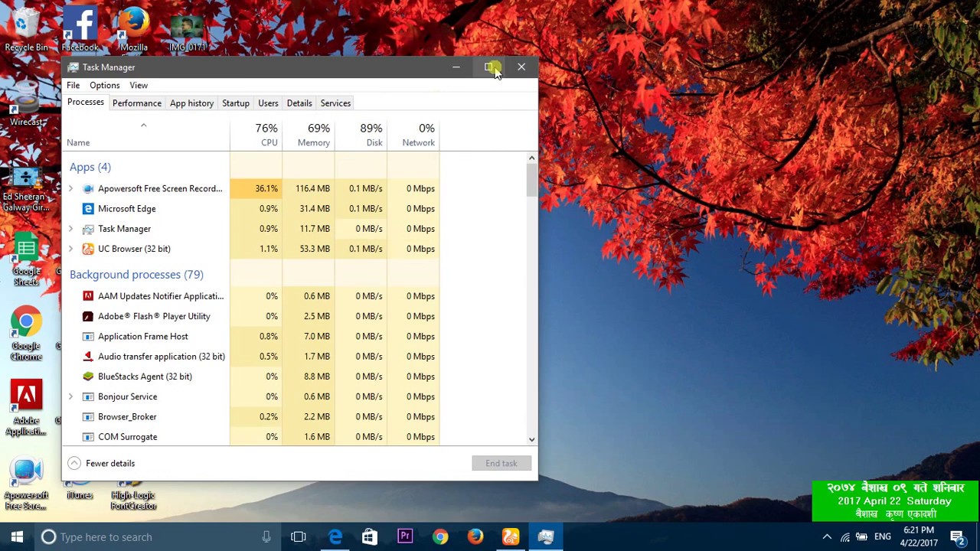Open Firefox from the taskbar
The height and width of the screenshot is (551, 980).
[475, 536]
